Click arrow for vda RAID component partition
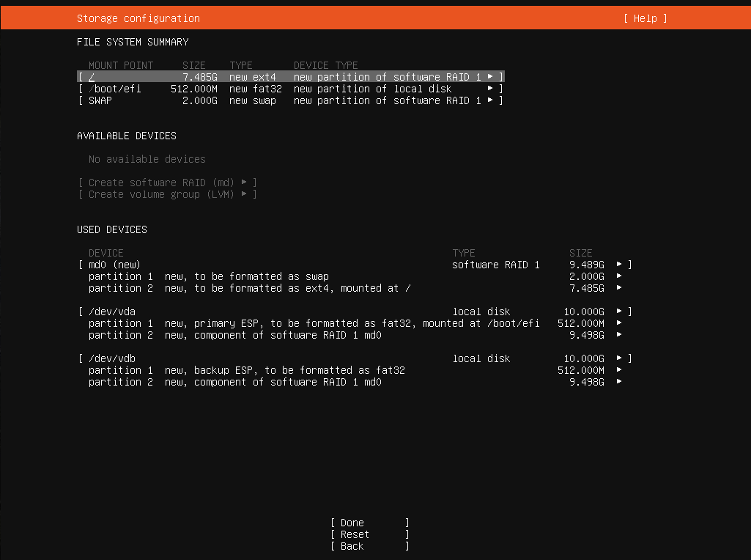Viewport: 751px width, 560px height. point(619,335)
